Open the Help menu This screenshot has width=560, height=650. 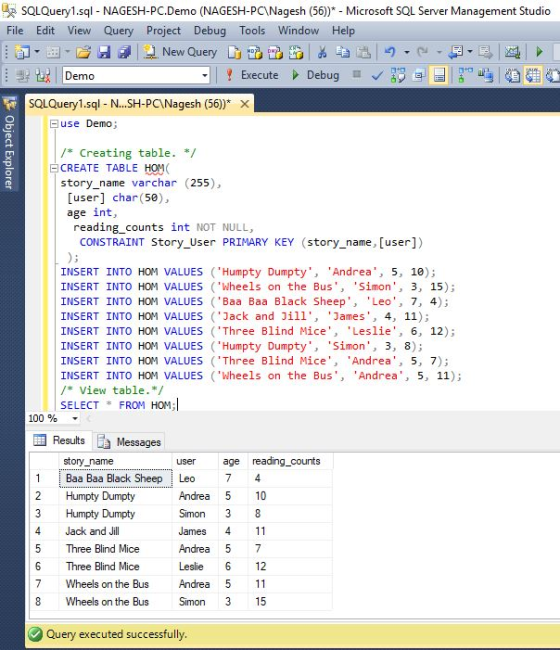click(x=343, y=31)
